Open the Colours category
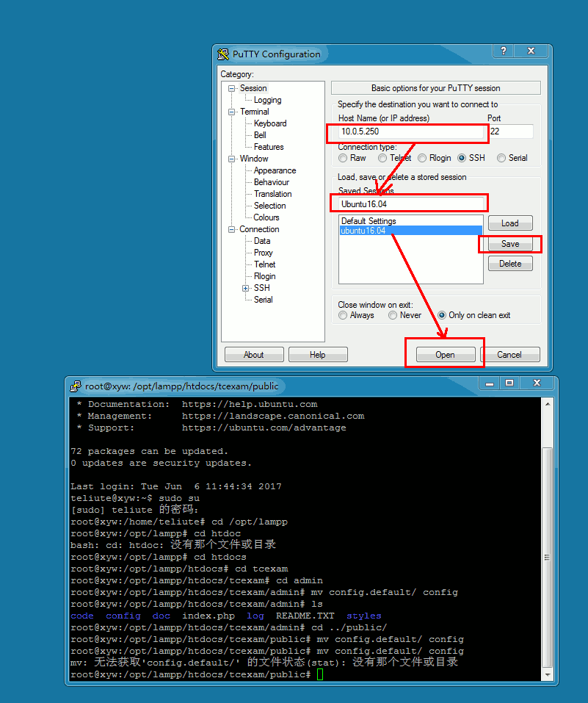The image size is (588, 703). click(x=266, y=217)
